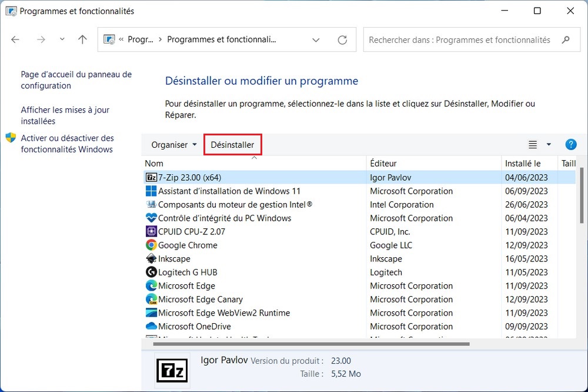Open Activer ou désactiver des fonctionnalités Windows
588x392 pixels.
(x=67, y=144)
